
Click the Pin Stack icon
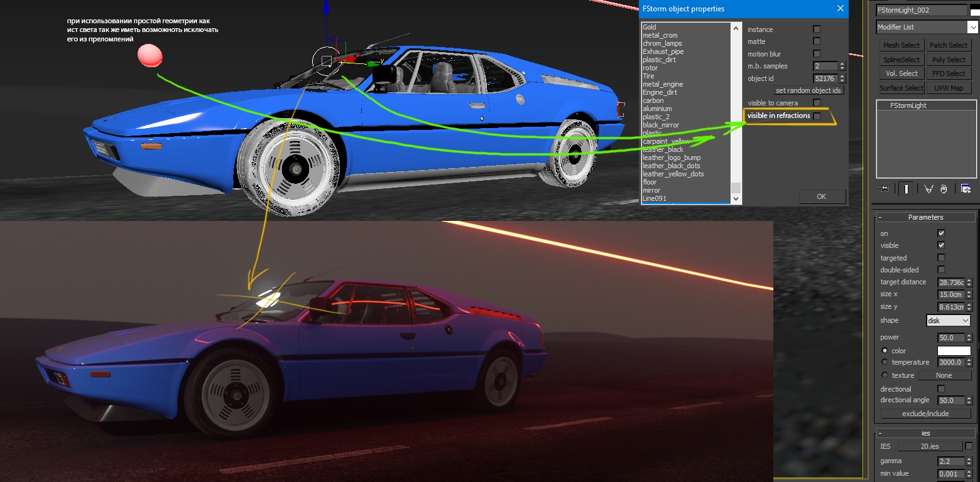click(884, 189)
